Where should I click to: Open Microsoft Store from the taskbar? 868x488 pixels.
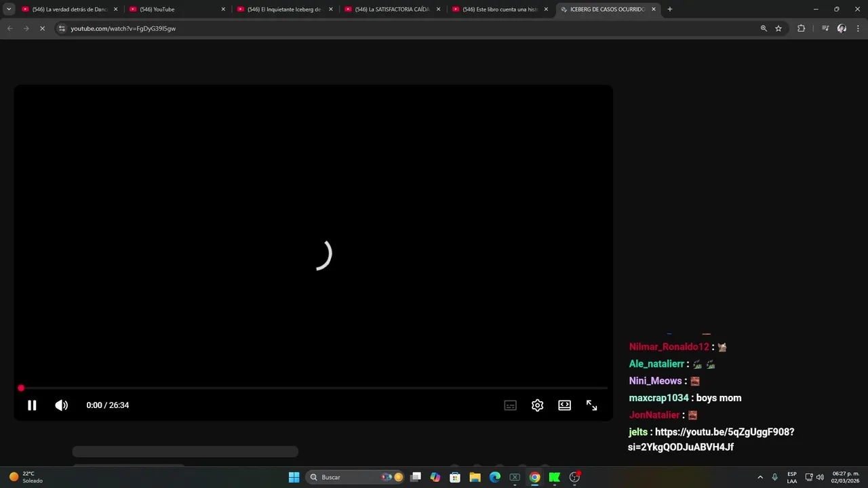coord(455,477)
